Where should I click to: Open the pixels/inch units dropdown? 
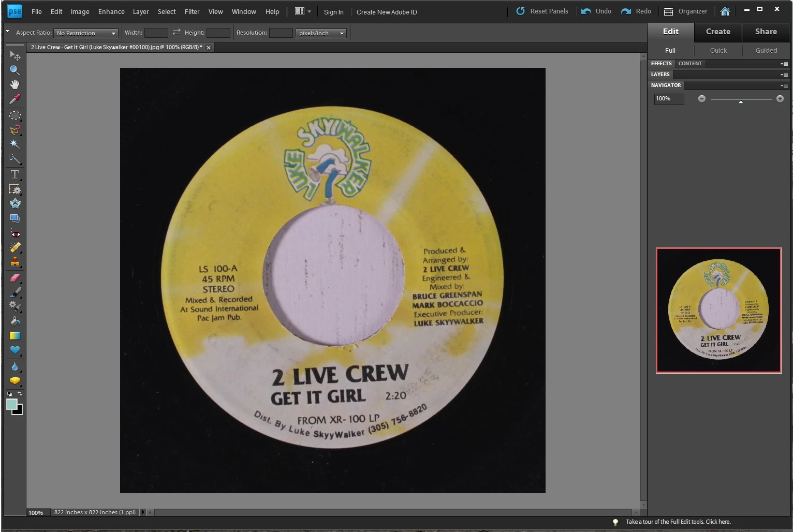point(321,33)
